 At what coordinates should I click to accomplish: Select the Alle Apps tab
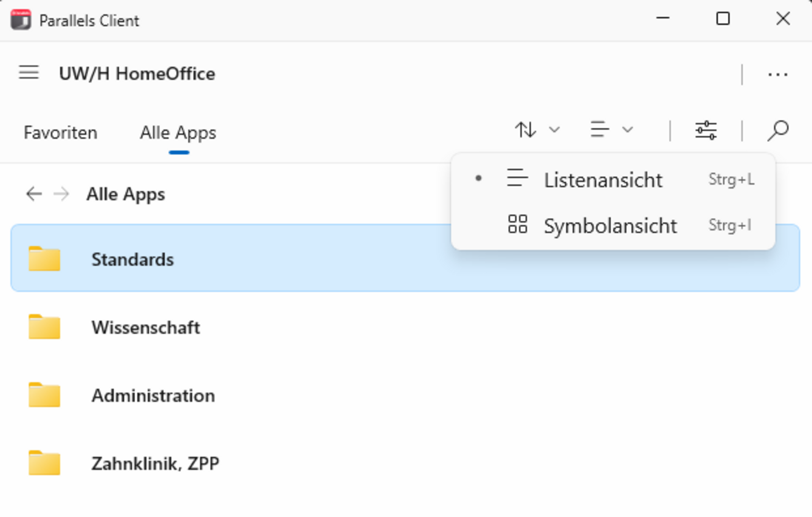click(x=178, y=133)
